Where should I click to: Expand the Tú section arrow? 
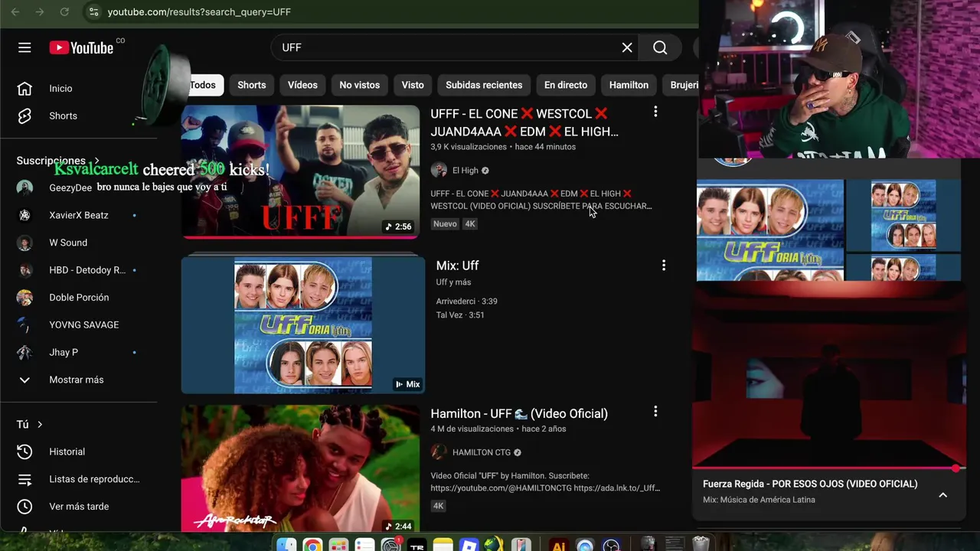(40, 424)
